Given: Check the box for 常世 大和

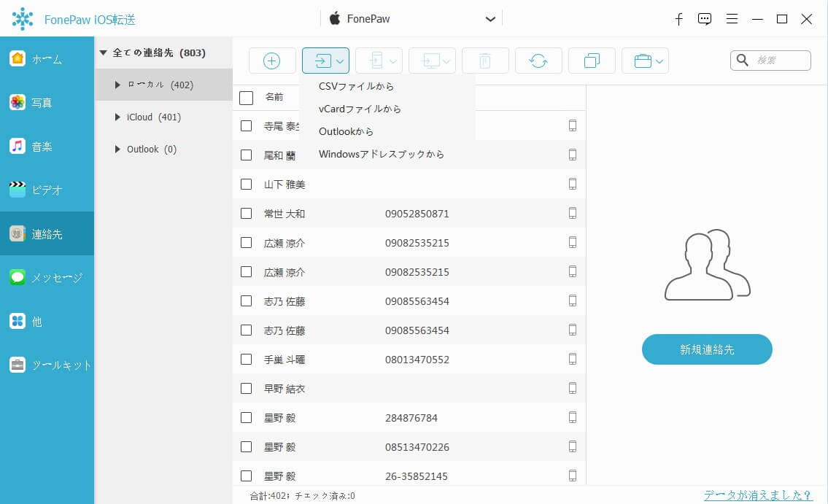Looking at the screenshot, I should (246, 213).
